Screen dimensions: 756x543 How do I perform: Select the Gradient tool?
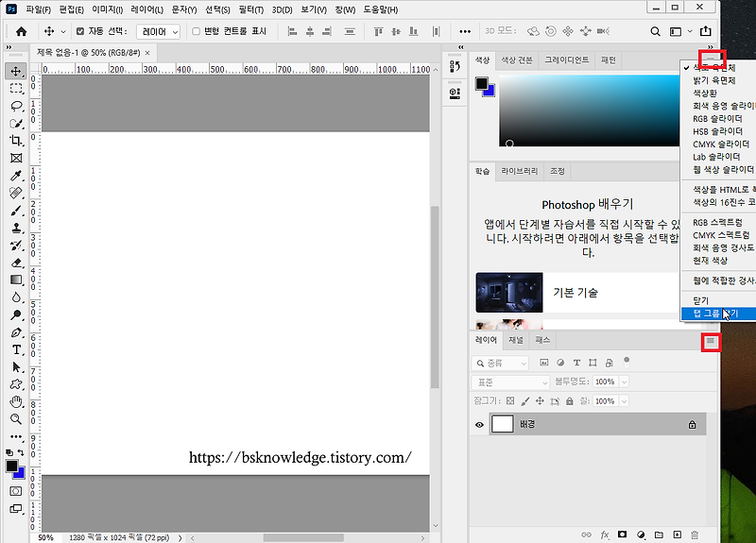[x=16, y=280]
